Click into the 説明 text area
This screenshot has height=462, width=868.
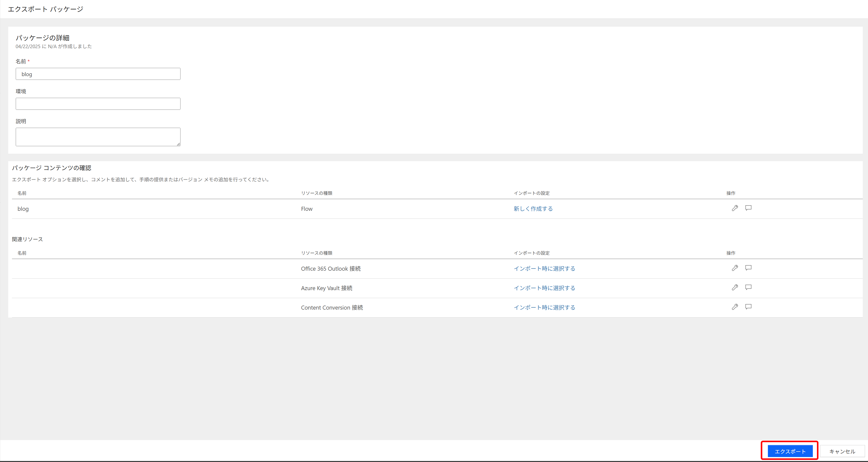coord(98,137)
